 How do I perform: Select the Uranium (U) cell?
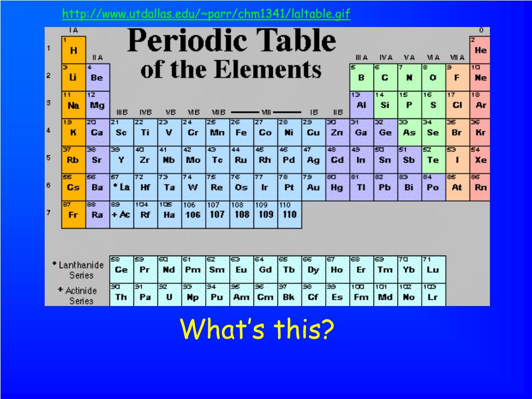coord(170,295)
